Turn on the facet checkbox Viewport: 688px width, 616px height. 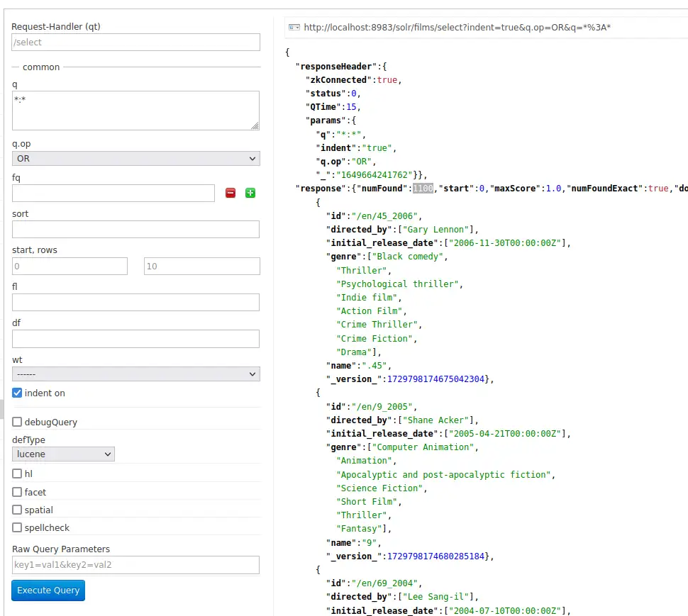click(x=17, y=492)
